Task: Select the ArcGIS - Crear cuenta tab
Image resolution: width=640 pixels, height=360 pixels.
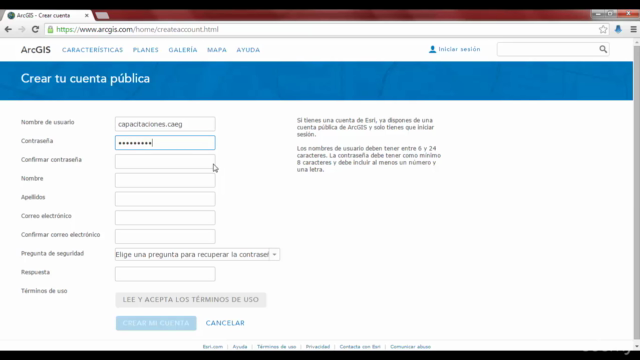Action: point(47,16)
